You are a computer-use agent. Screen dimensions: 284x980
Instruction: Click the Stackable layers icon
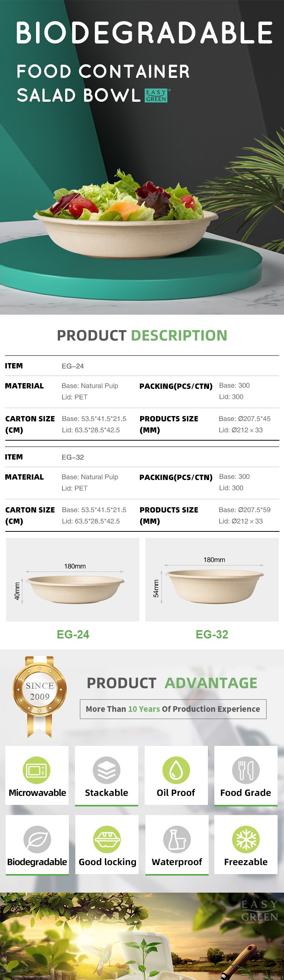pyautogui.click(x=107, y=770)
